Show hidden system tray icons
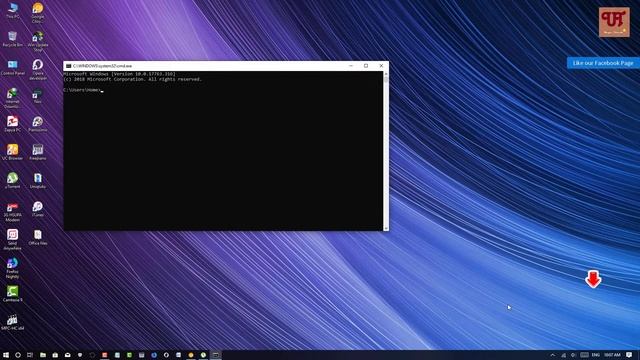640x360 pixels. tap(553, 355)
